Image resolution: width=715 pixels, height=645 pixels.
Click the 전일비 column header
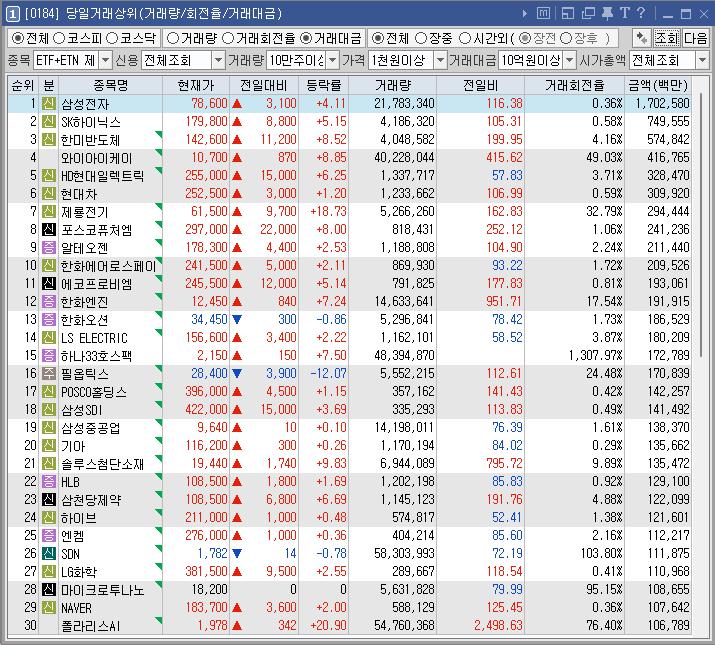[x=481, y=85]
